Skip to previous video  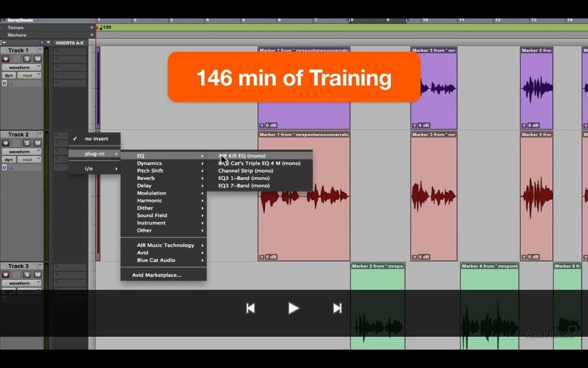(251, 309)
